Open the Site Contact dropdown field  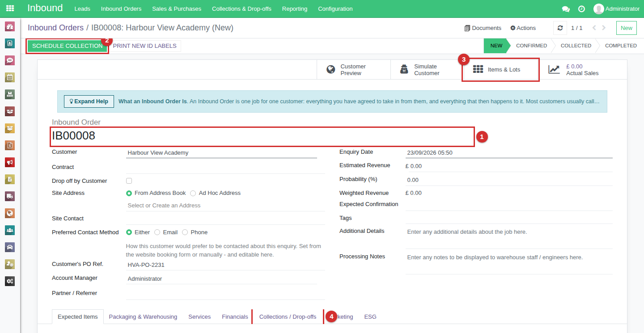coord(225,219)
